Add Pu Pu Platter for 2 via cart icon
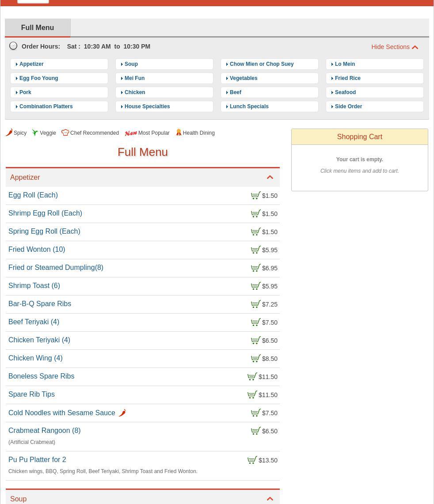The height and width of the screenshot is (504, 434). 252,460
